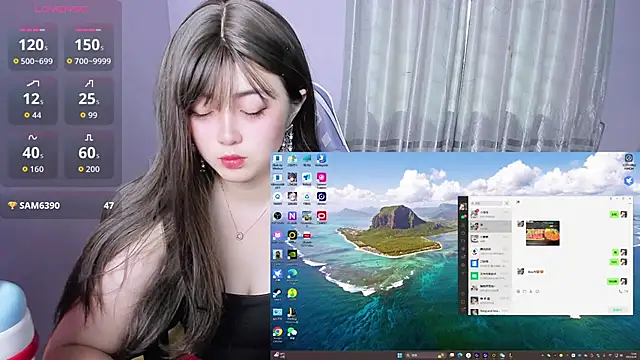Image resolution: width=640 pixels, height=360 pixels.
Task: Click the 120s 500~699 Lovense tile
Action: point(33,47)
